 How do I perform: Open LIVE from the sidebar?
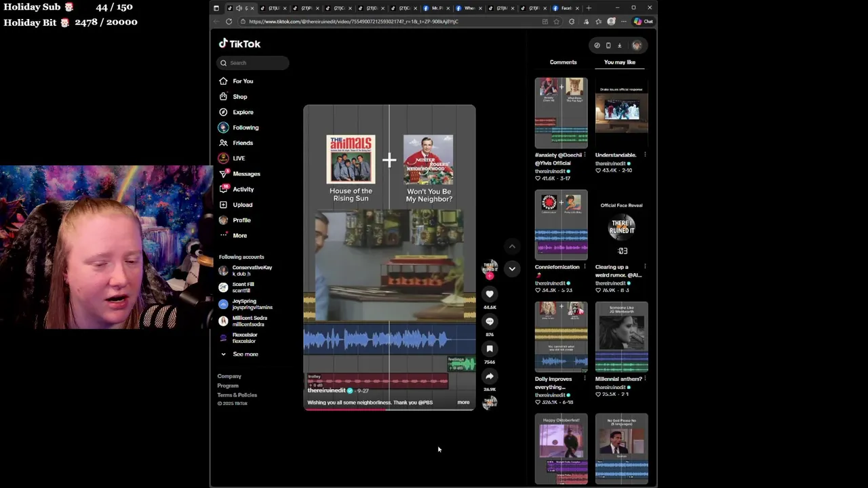[x=232, y=159]
